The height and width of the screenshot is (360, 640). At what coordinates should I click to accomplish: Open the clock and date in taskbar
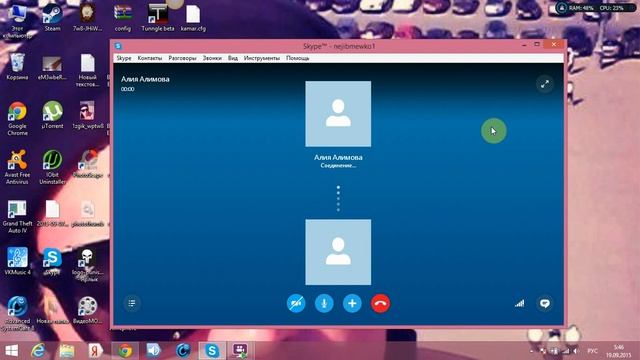tap(618, 351)
